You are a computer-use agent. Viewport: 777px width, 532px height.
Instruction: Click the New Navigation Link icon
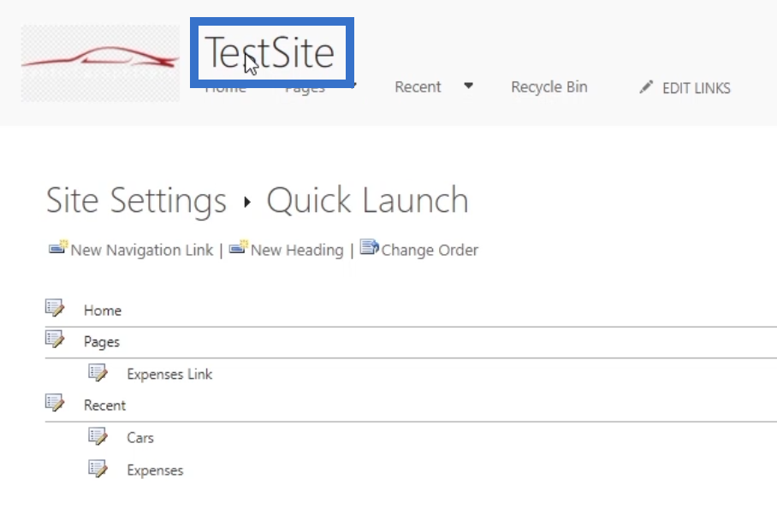58,247
